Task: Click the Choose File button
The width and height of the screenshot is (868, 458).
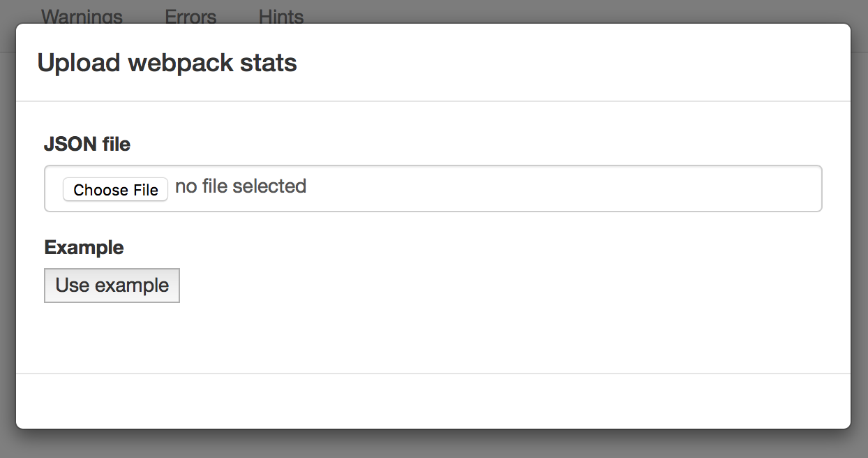Action: click(115, 190)
